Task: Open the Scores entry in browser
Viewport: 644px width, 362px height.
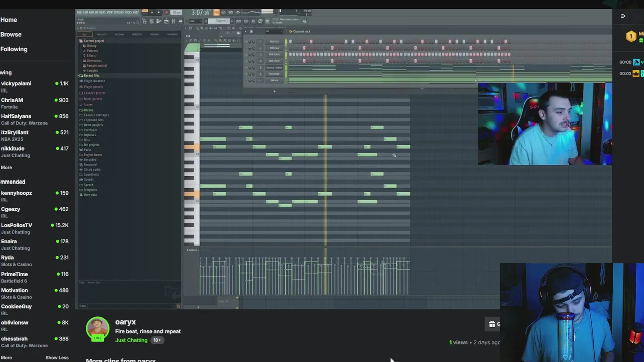Action: [x=87, y=105]
